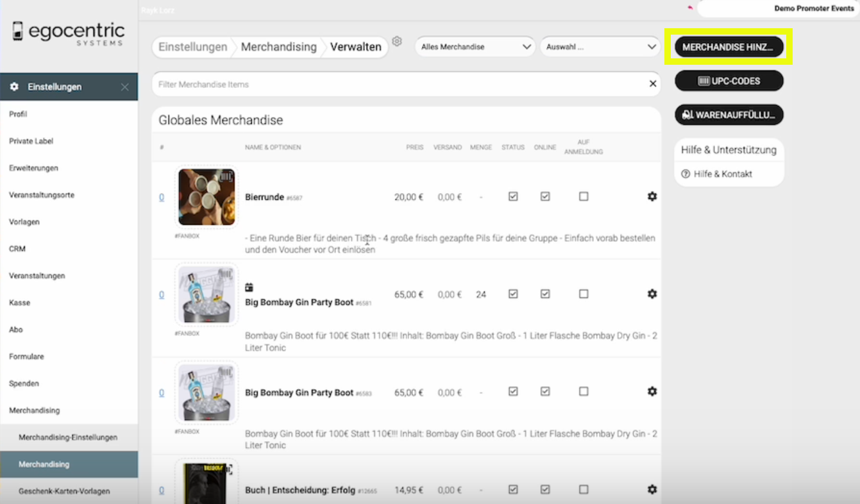Click Verwalten breadcrumb
The height and width of the screenshot is (504, 860).
(356, 47)
